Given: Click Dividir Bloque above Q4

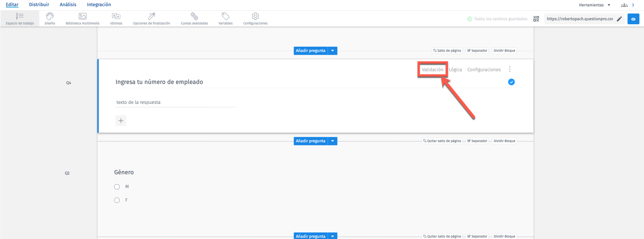Looking at the screenshot, I should pos(504,51).
